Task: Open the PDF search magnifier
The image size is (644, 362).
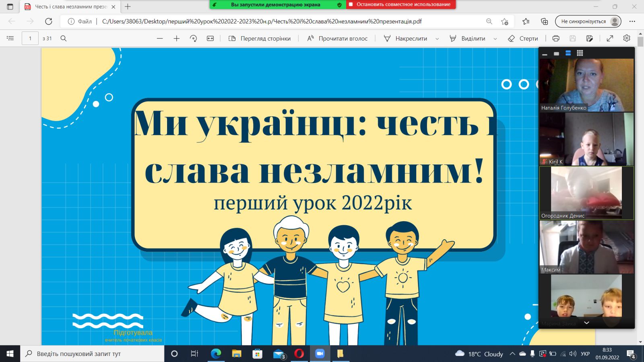Action: 63,39
